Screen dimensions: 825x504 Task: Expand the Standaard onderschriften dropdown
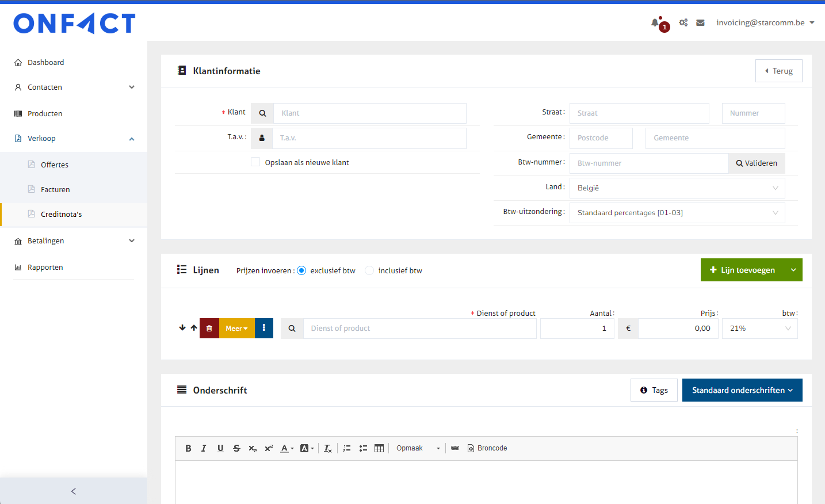coord(742,390)
